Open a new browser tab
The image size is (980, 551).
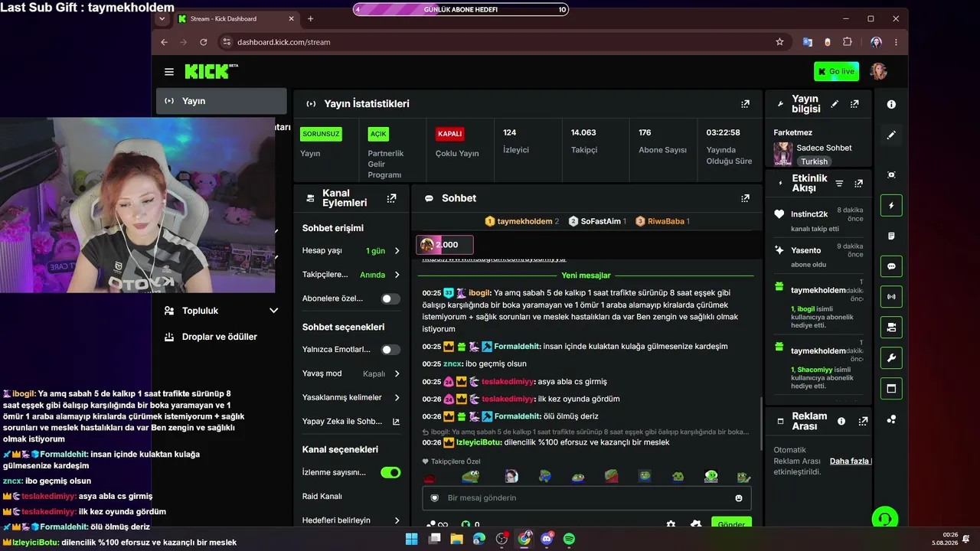(310, 18)
